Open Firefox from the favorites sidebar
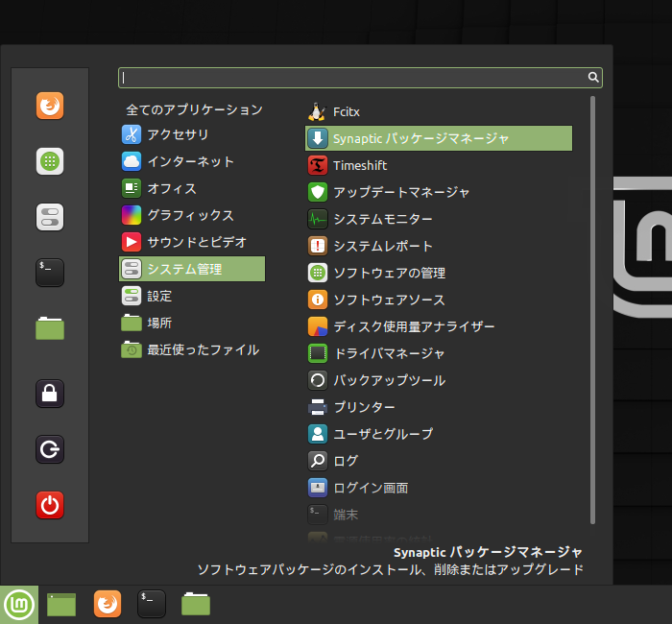Image resolution: width=672 pixels, height=624 pixels. click(x=50, y=106)
